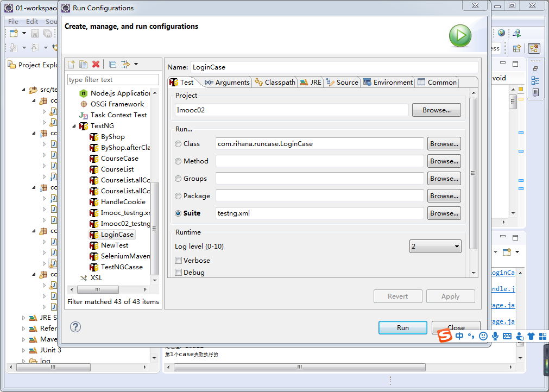Click the XSL configuration type icon
549x392 pixels.
(x=83, y=278)
